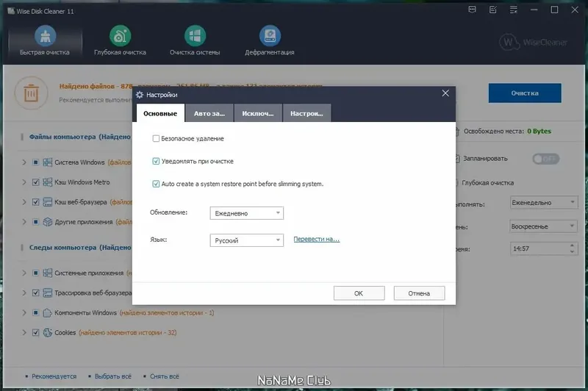Decrease time with the stepper down arrow
The height and width of the screenshot is (391, 588).
573,251
